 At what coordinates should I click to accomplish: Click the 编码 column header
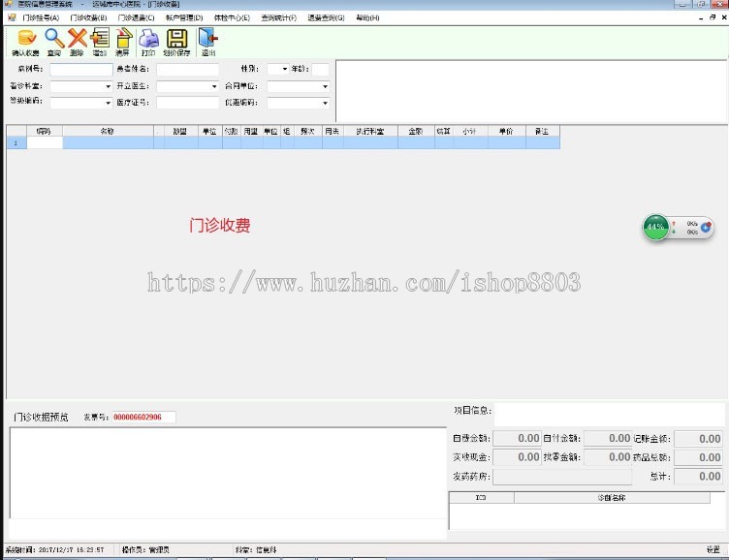tap(44, 132)
